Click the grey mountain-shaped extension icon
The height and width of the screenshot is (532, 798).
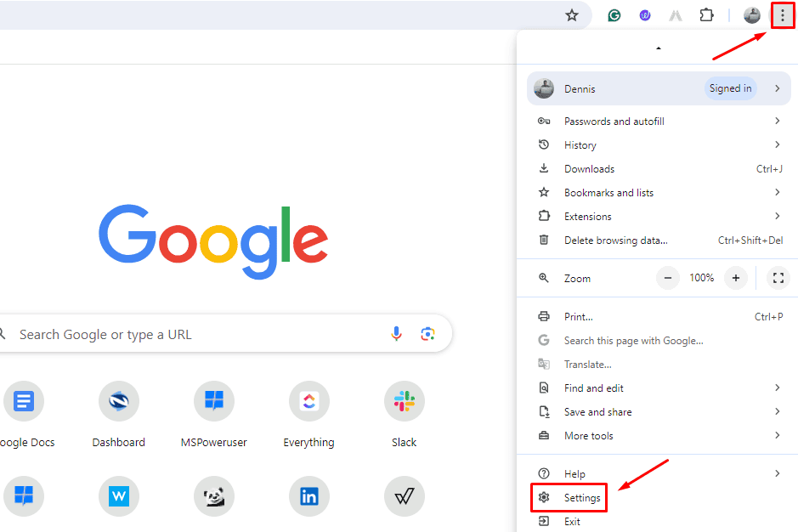coord(676,16)
